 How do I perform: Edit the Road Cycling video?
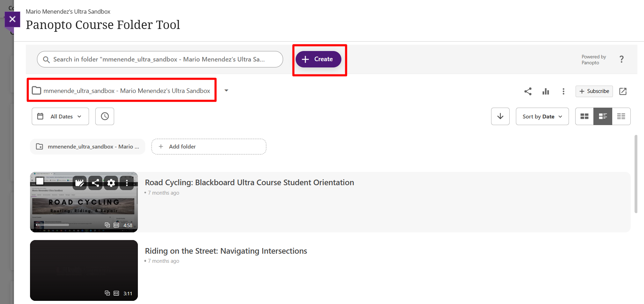pos(80,183)
